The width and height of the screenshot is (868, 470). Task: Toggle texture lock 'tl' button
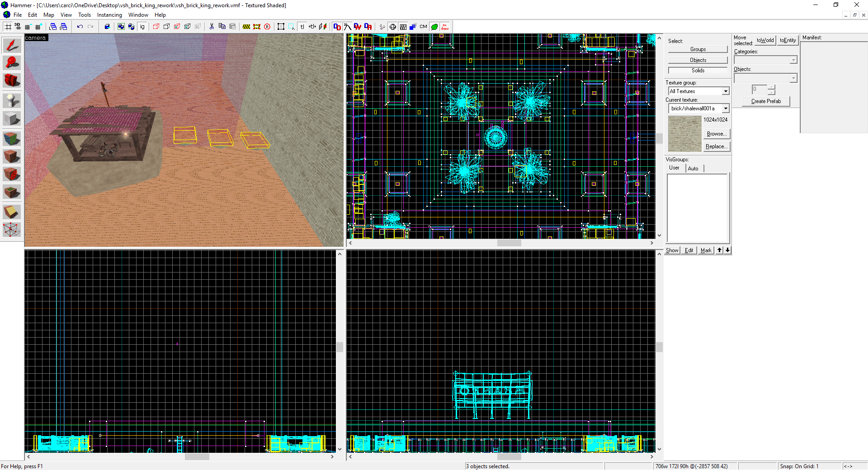(x=302, y=27)
